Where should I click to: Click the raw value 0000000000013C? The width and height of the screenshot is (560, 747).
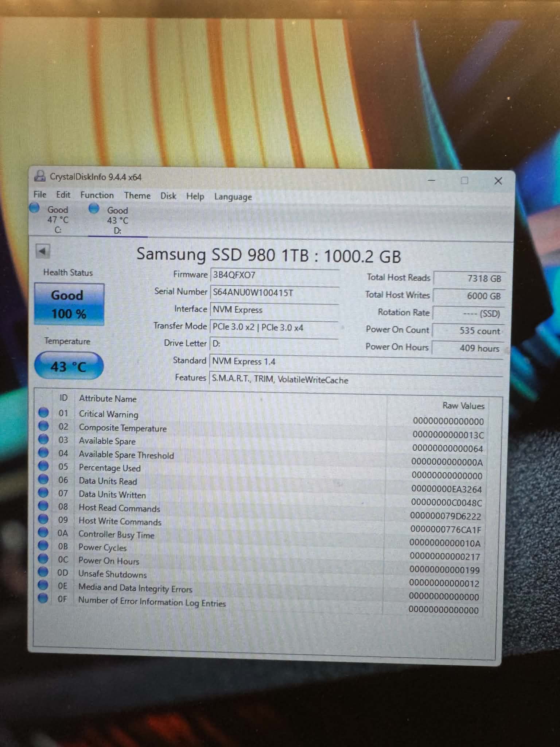[448, 435]
